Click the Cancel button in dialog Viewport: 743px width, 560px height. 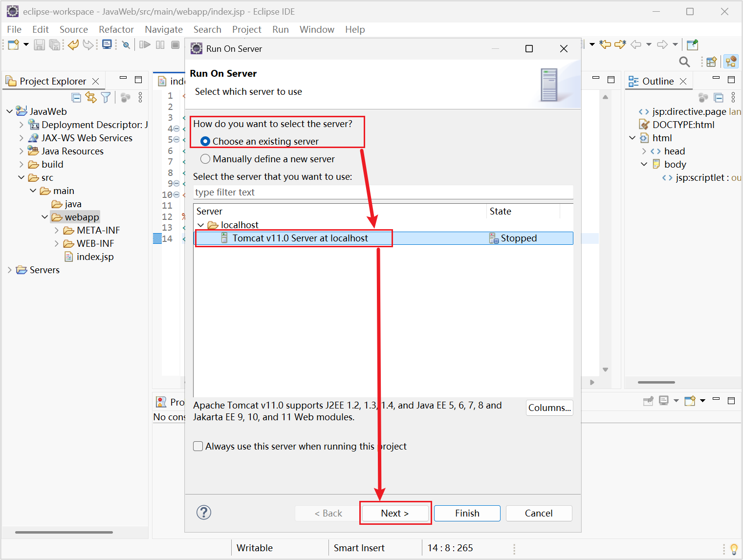[539, 513]
